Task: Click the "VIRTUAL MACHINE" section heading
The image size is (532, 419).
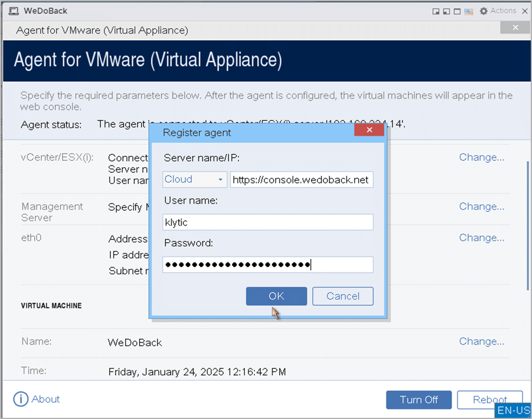Action: point(51,306)
